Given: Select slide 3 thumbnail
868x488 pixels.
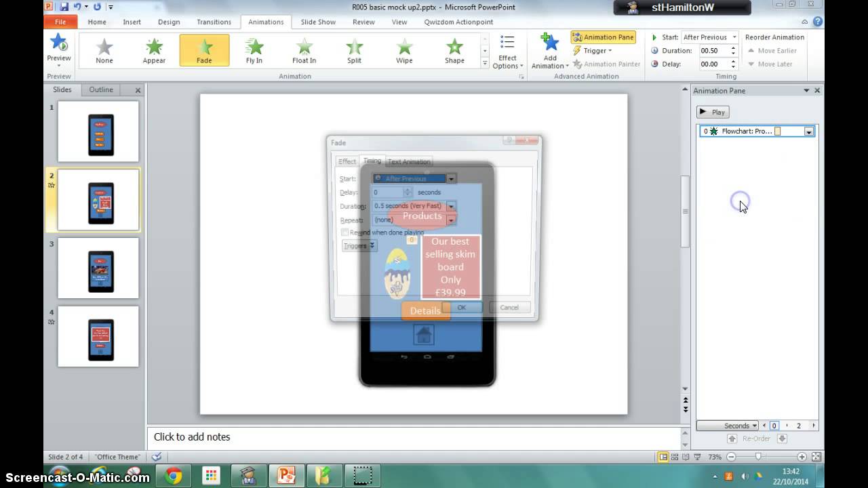Looking at the screenshot, I should coord(98,268).
